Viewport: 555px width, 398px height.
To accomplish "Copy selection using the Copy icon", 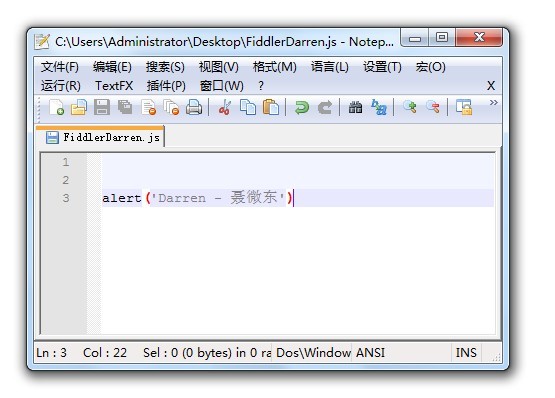I will click(x=248, y=107).
